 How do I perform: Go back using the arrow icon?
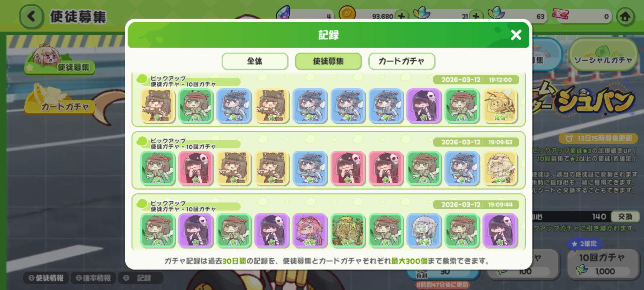(31, 16)
